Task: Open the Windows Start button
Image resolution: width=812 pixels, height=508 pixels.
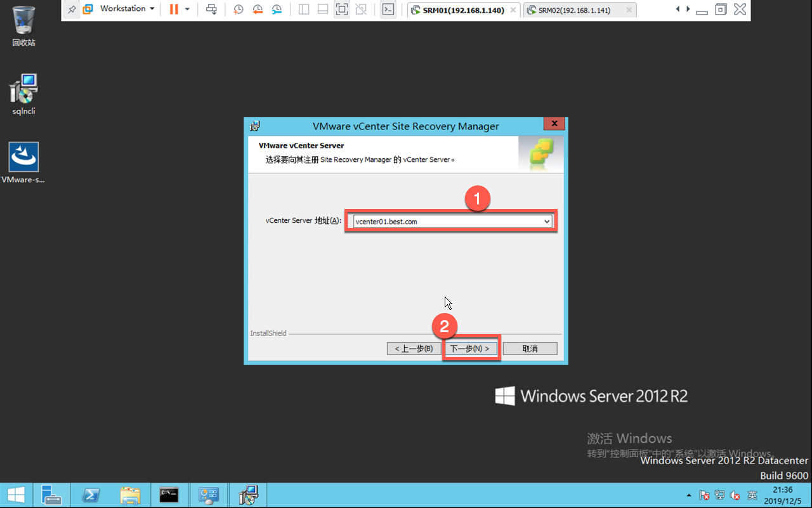Action: coord(15,495)
